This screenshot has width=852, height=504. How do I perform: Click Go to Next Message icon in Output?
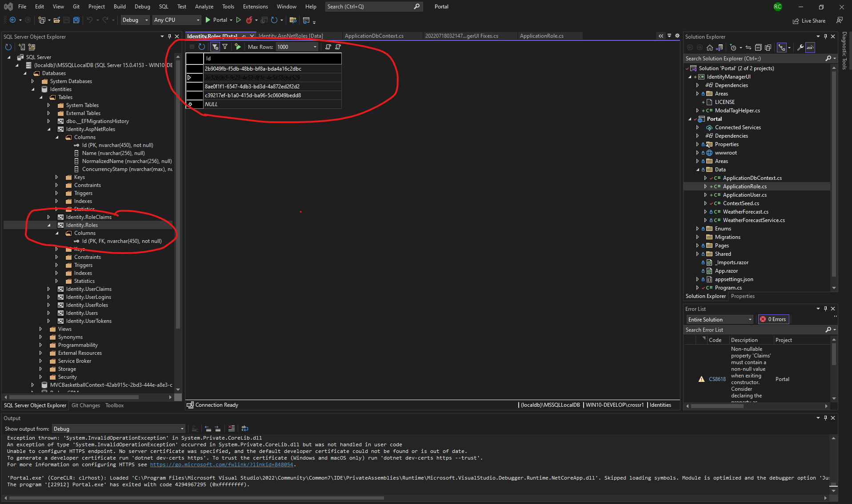coord(218,429)
